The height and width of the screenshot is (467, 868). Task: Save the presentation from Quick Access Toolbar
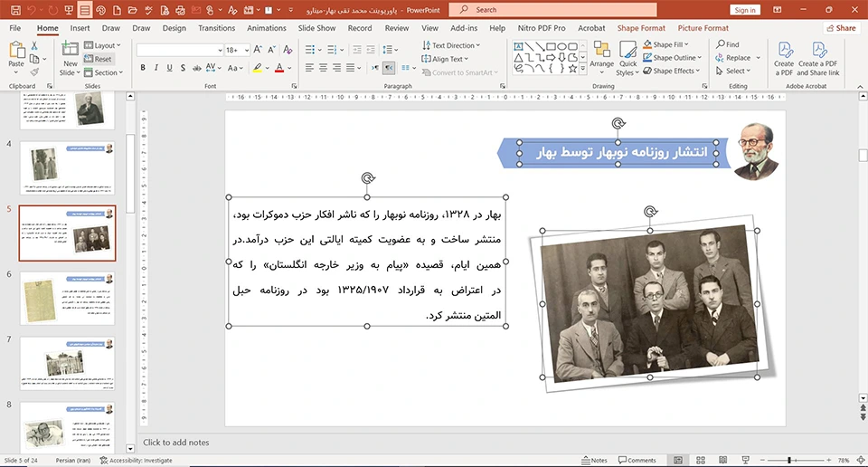click(x=15, y=10)
